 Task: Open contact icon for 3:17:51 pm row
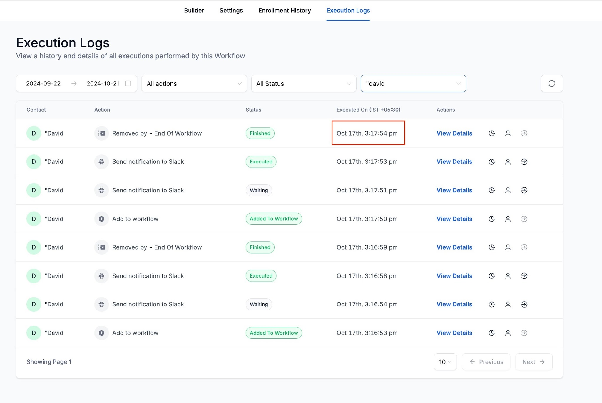click(508, 190)
